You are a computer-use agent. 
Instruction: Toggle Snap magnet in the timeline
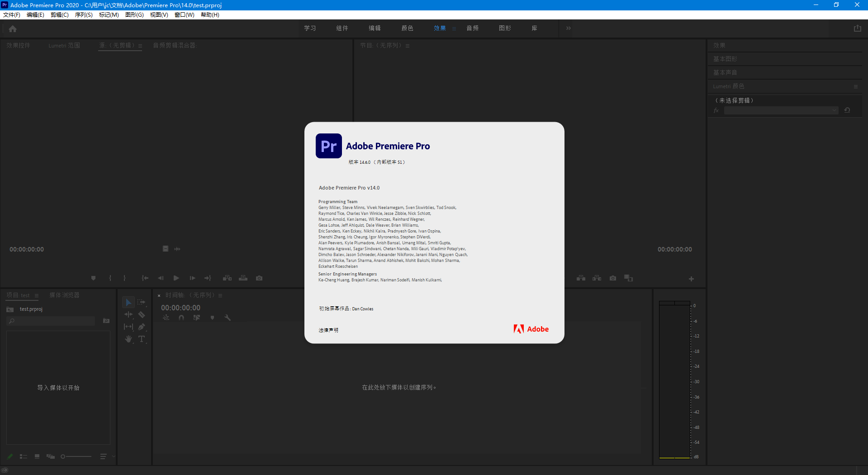point(181,318)
